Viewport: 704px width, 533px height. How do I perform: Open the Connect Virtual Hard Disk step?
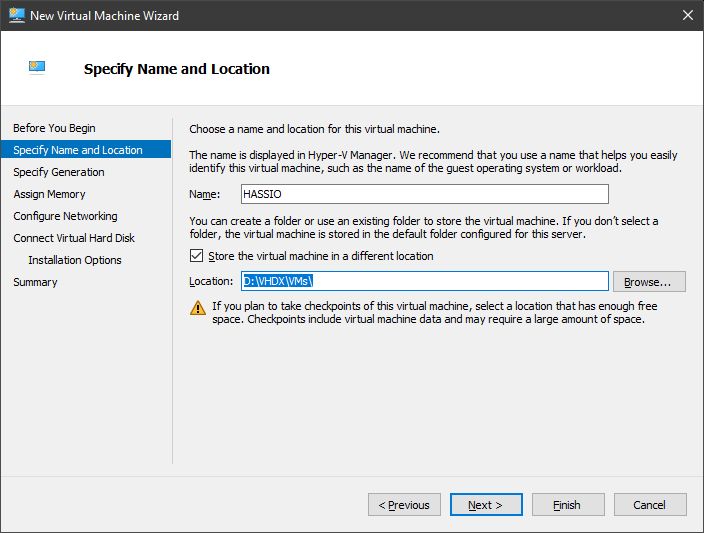tap(74, 238)
